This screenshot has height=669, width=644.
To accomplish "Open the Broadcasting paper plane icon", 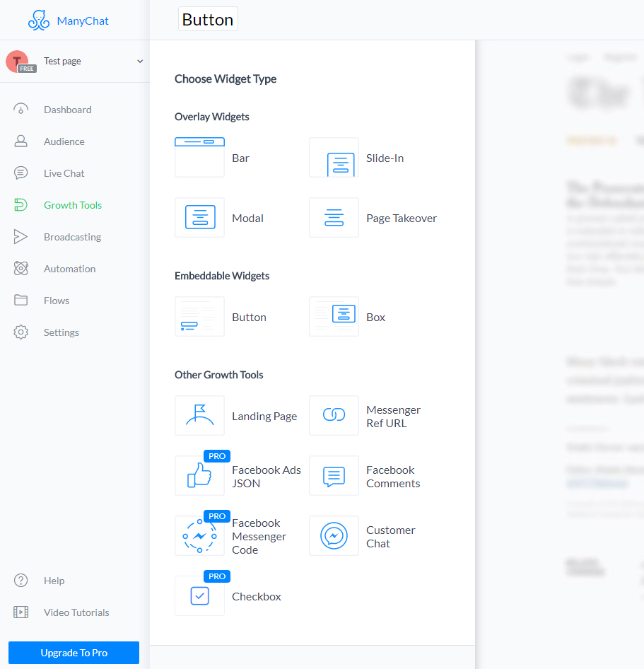I will [x=21, y=237].
